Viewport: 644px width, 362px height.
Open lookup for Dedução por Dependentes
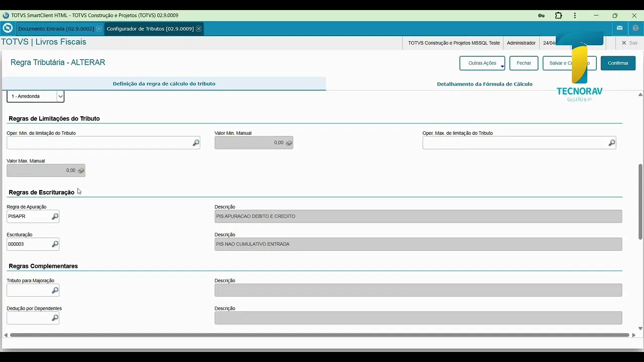click(x=55, y=318)
